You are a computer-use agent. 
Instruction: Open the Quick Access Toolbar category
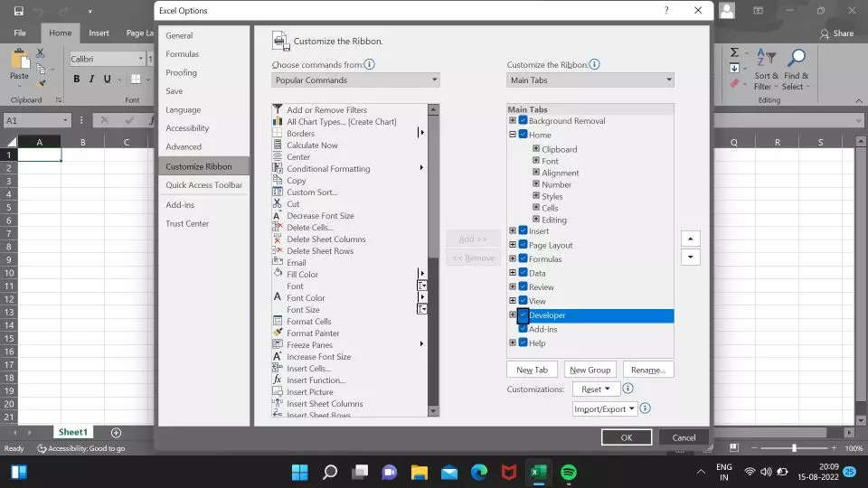[203, 184]
